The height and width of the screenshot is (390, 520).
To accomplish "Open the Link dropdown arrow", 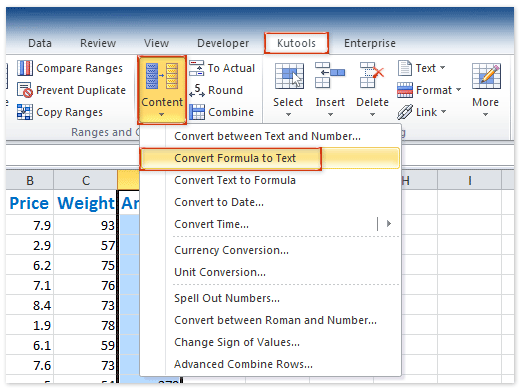I will 444,112.
